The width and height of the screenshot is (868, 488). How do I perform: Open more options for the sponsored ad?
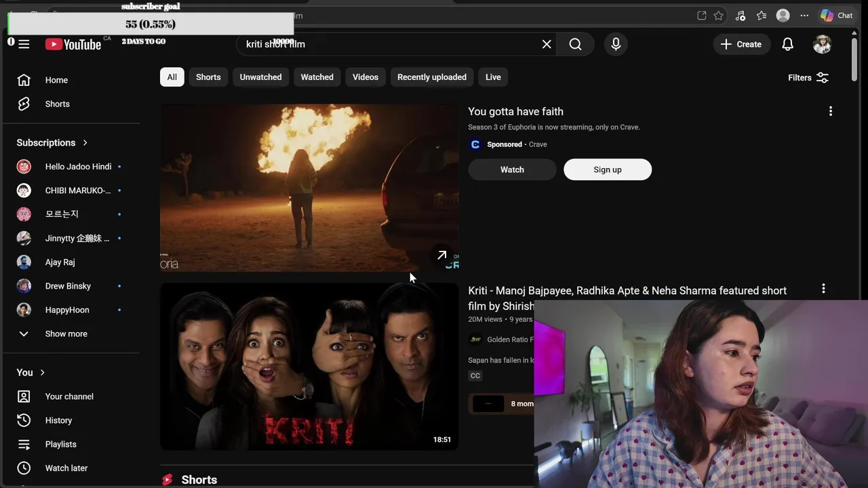(831, 111)
